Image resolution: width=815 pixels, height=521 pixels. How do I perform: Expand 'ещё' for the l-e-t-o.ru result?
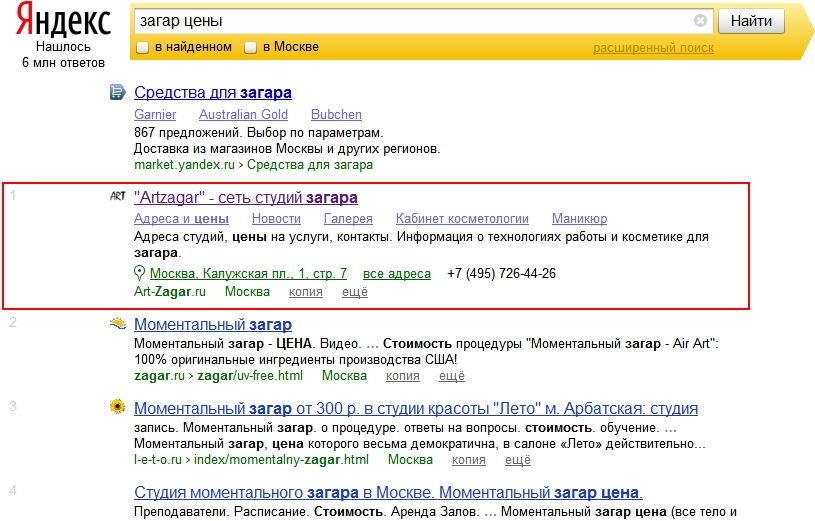(x=518, y=460)
